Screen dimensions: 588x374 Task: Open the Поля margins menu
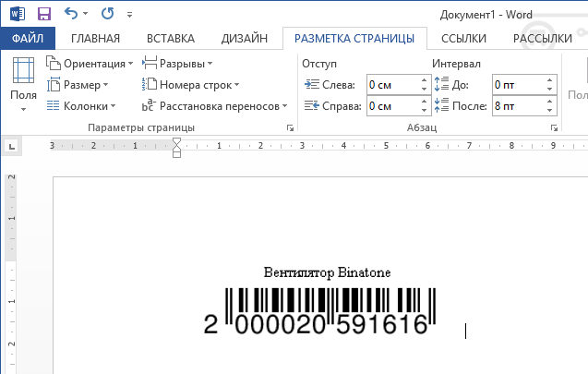pos(23,84)
